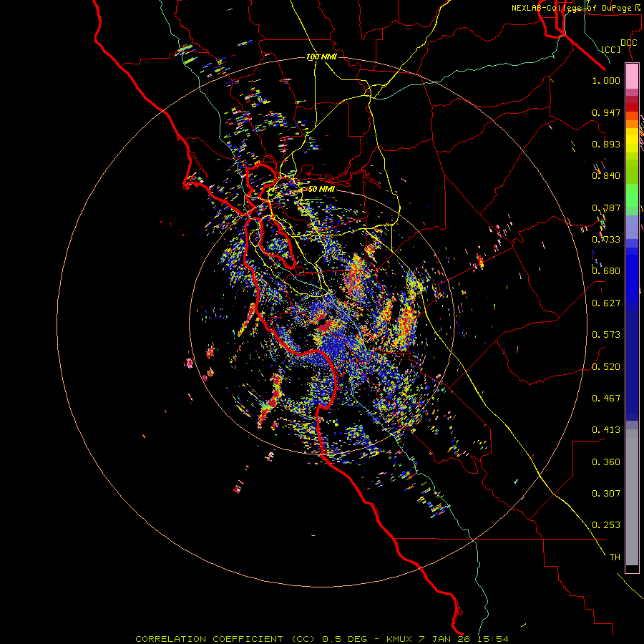Pick the bright green segment of color scale
644x644 pixels.
point(632,195)
